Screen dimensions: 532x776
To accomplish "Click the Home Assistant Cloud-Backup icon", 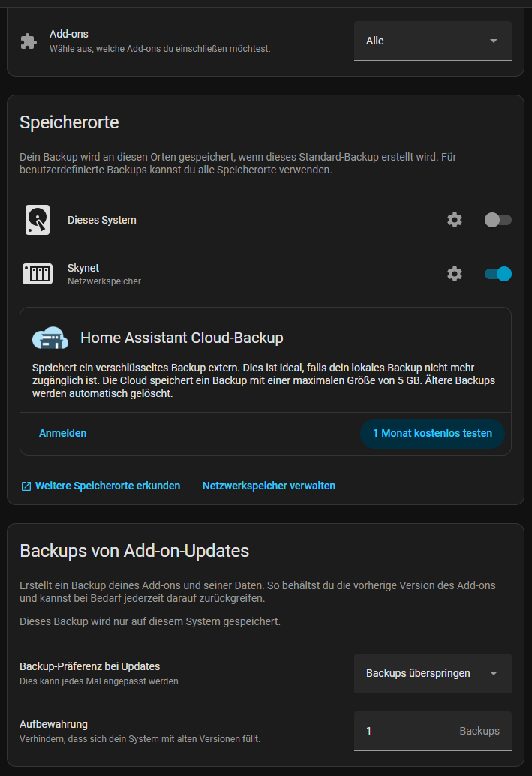I will coord(50,338).
